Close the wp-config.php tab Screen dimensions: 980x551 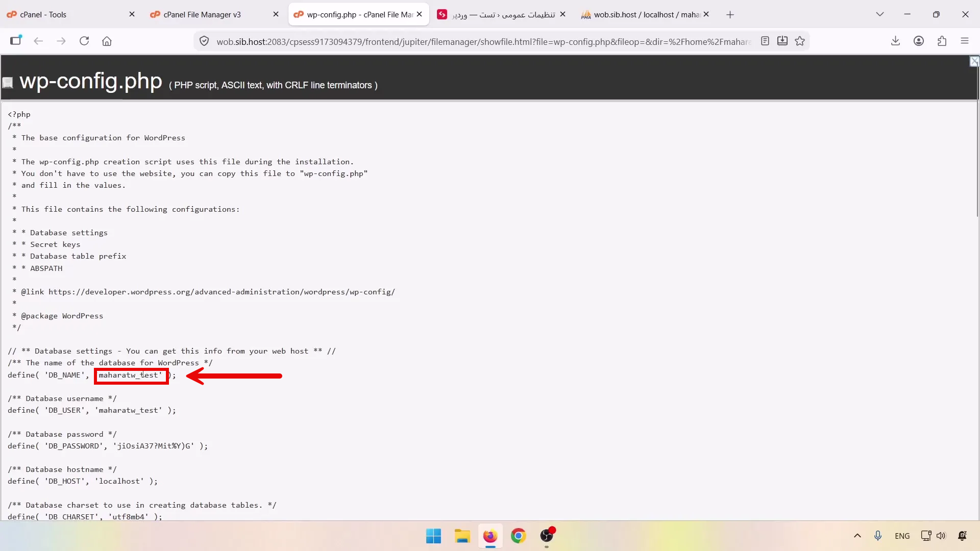(420, 15)
